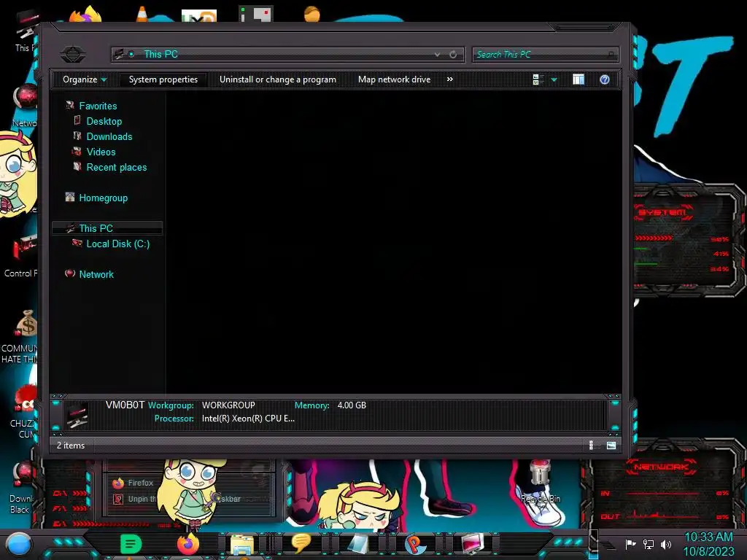Viewport: 747px width, 560px height.
Task: Open Recent places under Favorites
Action: pyautogui.click(x=116, y=167)
